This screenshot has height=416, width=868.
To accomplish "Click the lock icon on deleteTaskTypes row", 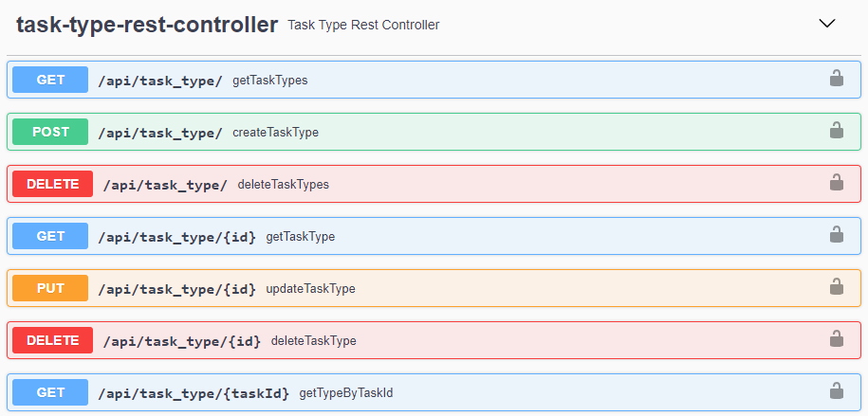I will [x=836, y=183].
